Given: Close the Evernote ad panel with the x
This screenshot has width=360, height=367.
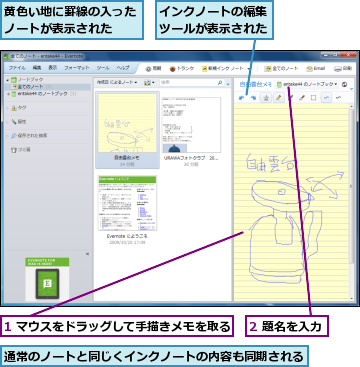Looking at the screenshot, I should [x=88, y=254].
